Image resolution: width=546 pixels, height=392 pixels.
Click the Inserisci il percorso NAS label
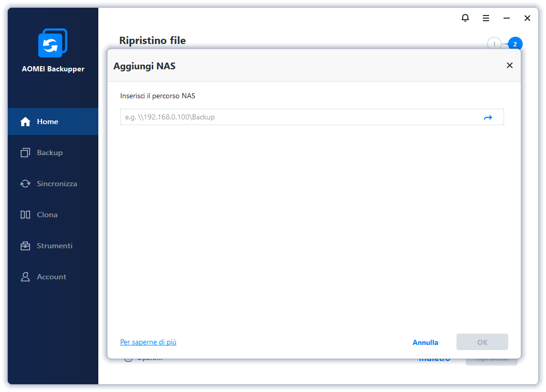click(x=157, y=96)
